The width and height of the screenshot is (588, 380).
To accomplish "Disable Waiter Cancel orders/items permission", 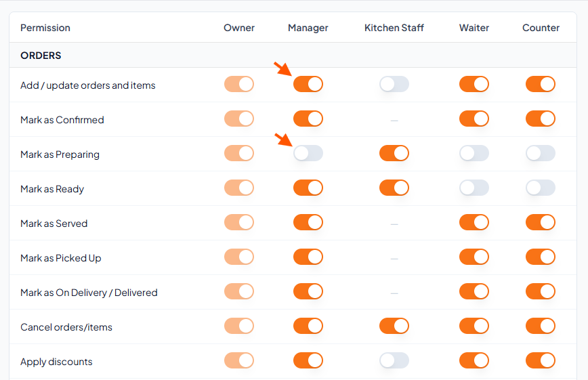I will click(474, 326).
